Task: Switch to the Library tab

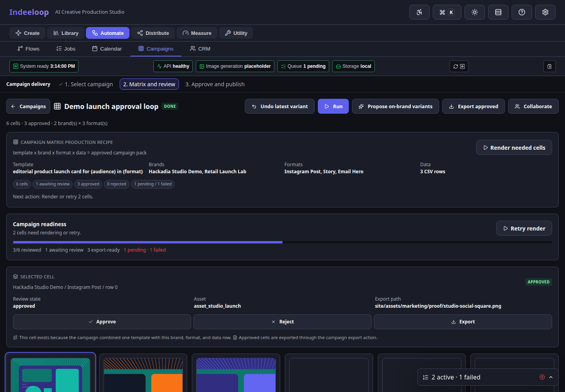Action: 66,33
